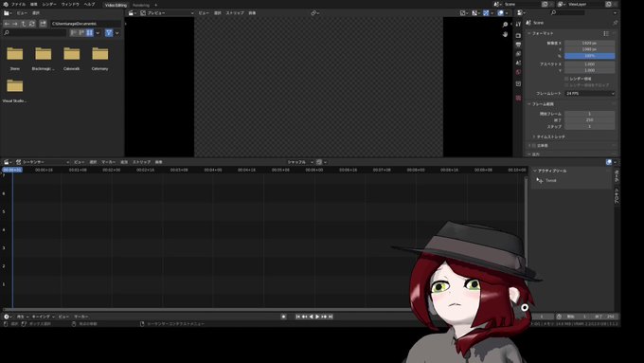Toggle the file filter funnel button

coord(109,33)
